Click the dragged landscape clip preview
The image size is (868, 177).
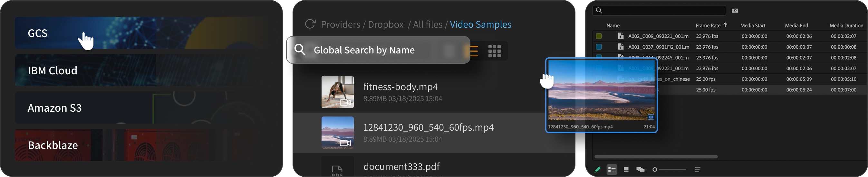coord(601,90)
